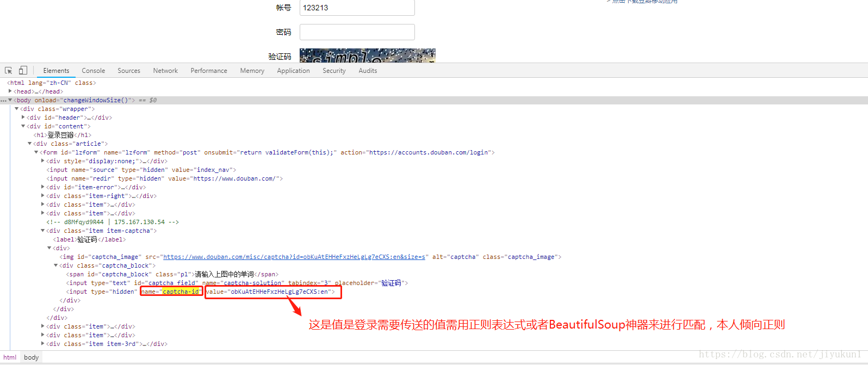Select the h1 登录豆瓣 line
The width and height of the screenshot is (868, 365).
63,135
